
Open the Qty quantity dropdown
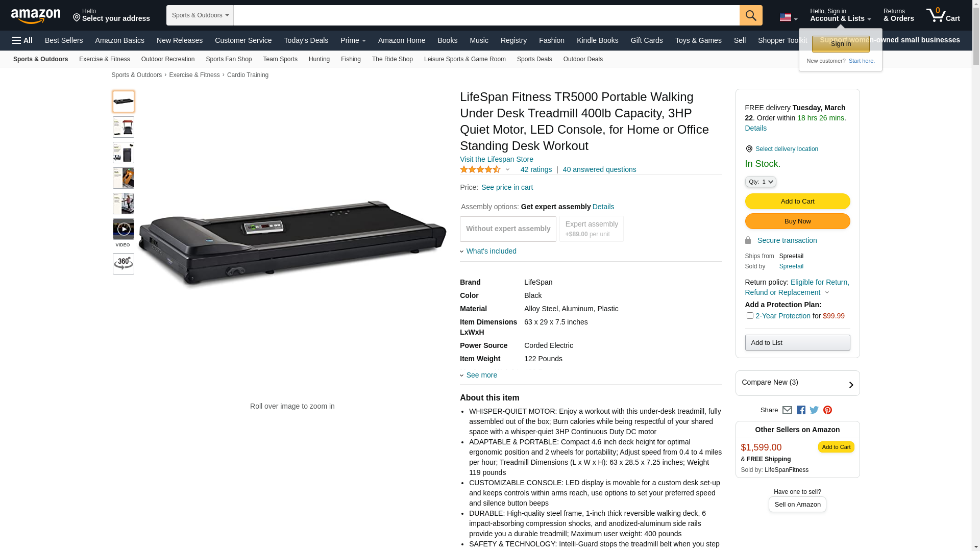click(761, 182)
